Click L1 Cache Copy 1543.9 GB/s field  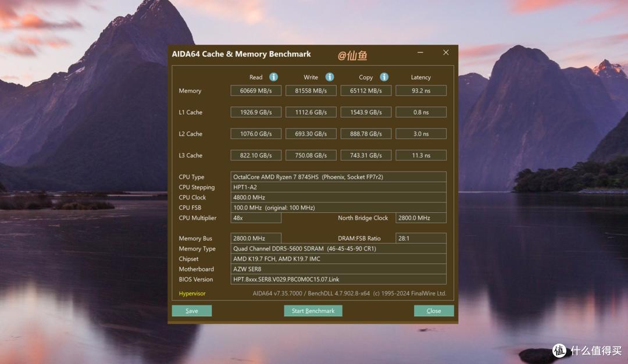coord(366,112)
